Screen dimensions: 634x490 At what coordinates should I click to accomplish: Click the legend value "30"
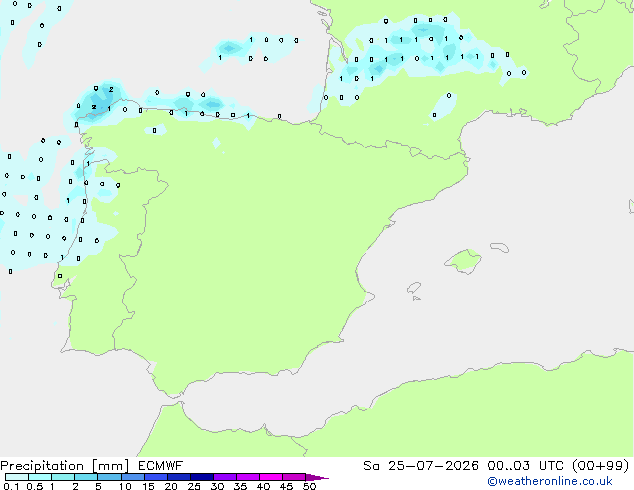click(217, 486)
